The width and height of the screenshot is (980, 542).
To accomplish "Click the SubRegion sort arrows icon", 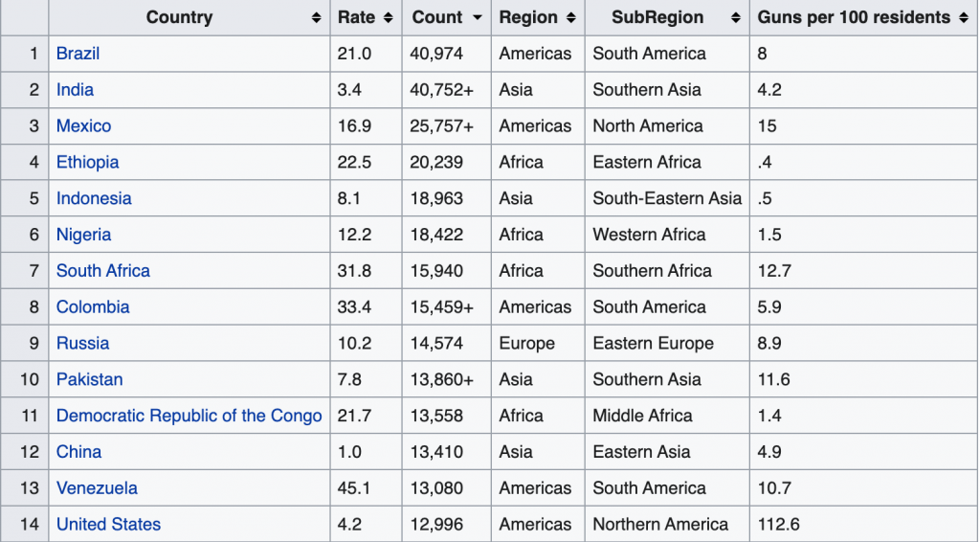I will (735, 18).
